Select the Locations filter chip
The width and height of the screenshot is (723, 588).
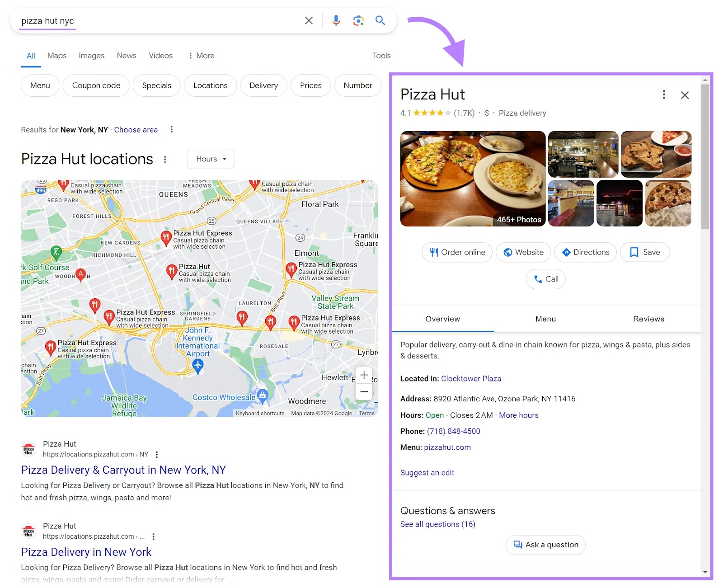(x=210, y=85)
